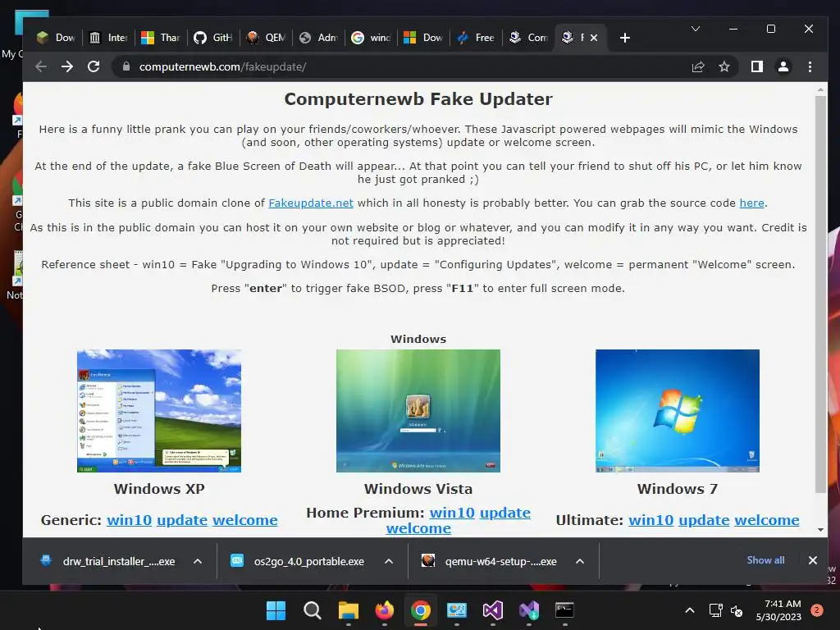The image size is (840, 630).
Task: Open the Chrome three-dot menu
Action: click(810, 66)
